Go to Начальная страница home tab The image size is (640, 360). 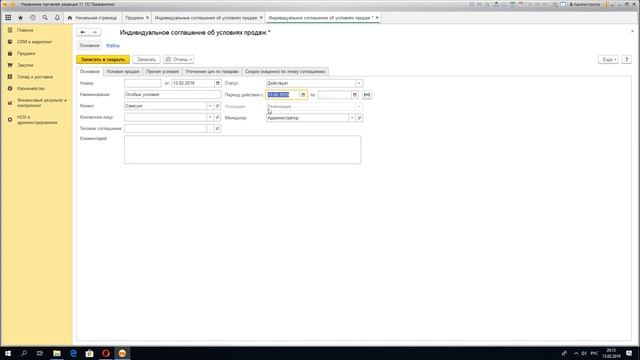93,18
